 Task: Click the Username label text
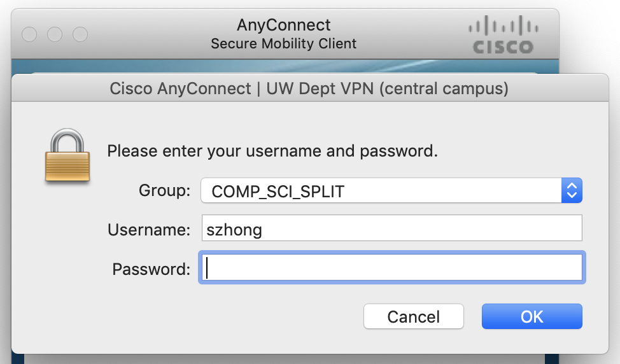[x=149, y=229]
